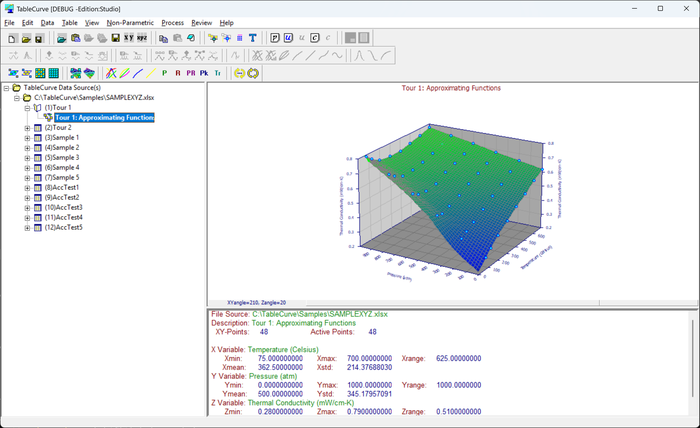This screenshot has height=428, width=700.
Task: Click the graph title Tour 1: Approximating Functions
Action: (451, 88)
